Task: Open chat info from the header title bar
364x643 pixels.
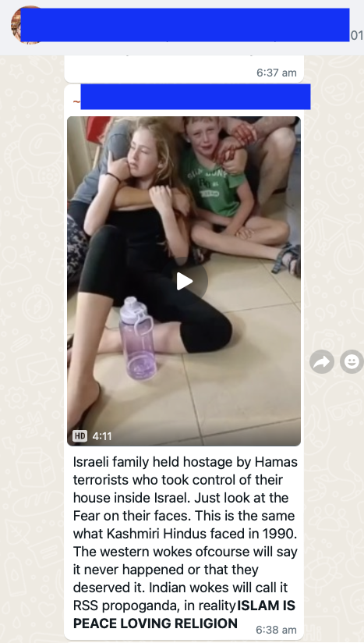Action: (185, 25)
